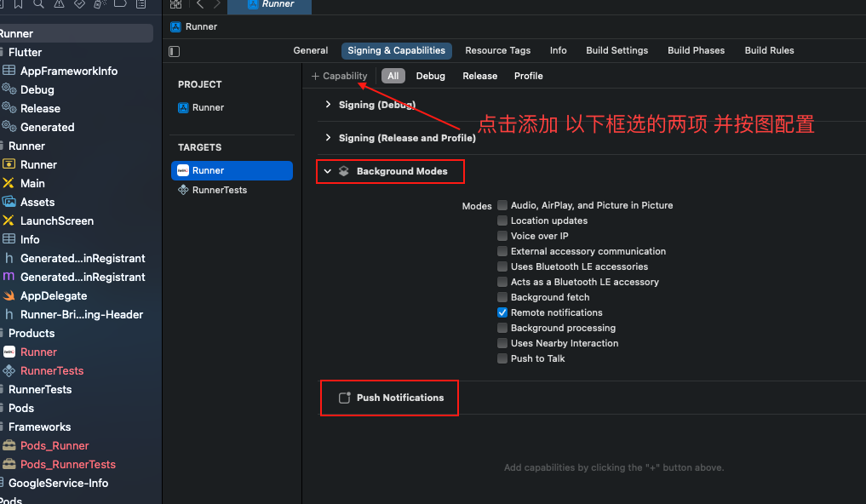Open the Resource Tags tab
The width and height of the screenshot is (866, 504).
pyautogui.click(x=497, y=50)
